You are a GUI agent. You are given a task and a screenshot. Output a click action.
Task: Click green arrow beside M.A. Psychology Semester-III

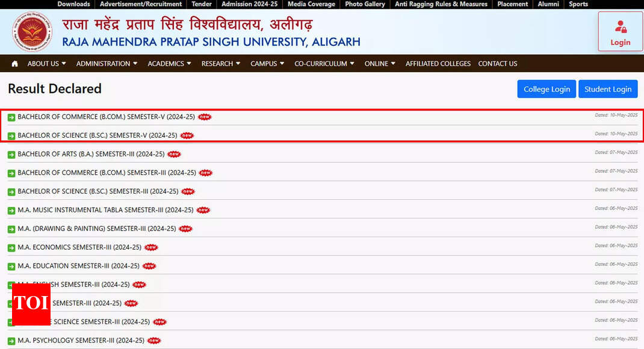(11, 341)
